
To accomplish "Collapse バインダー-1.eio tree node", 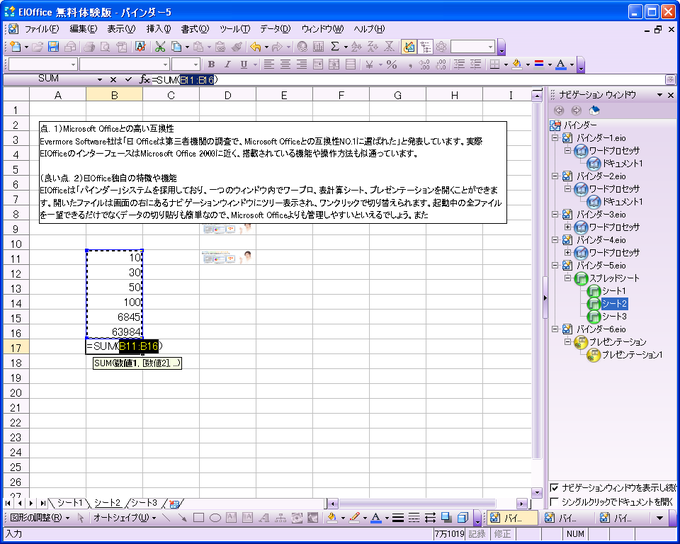I will point(555,138).
